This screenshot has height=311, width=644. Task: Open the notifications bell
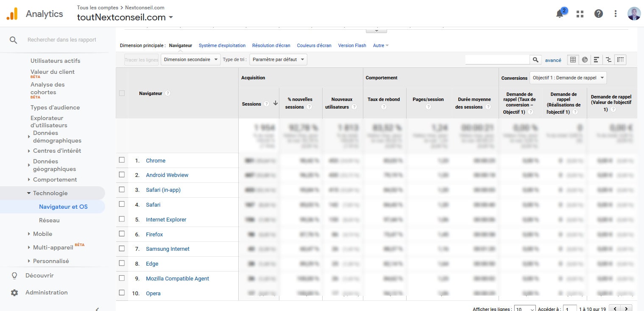coord(560,14)
